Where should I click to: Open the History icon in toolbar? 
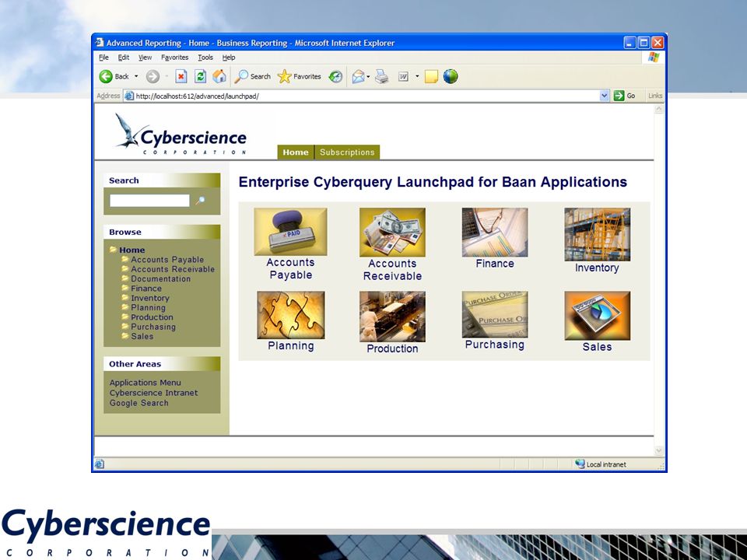[x=336, y=76]
